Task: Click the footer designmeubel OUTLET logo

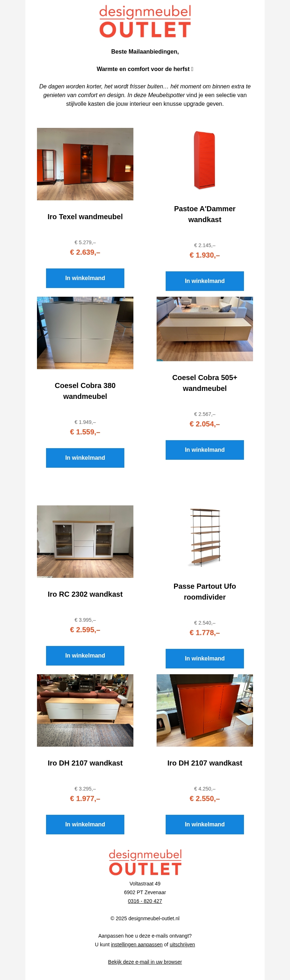Action: pos(145,863)
